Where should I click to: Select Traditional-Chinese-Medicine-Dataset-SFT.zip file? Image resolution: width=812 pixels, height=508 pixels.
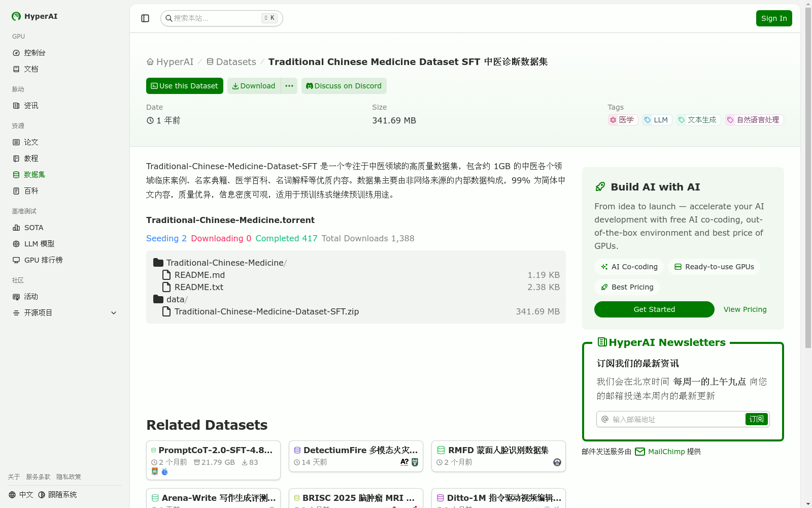(x=356, y=311)
